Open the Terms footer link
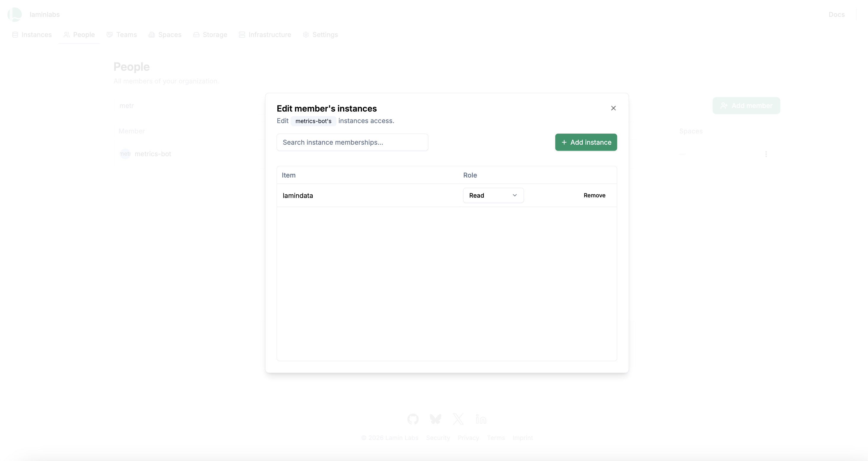Viewport: 868px width, 461px height. [x=496, y=438]
